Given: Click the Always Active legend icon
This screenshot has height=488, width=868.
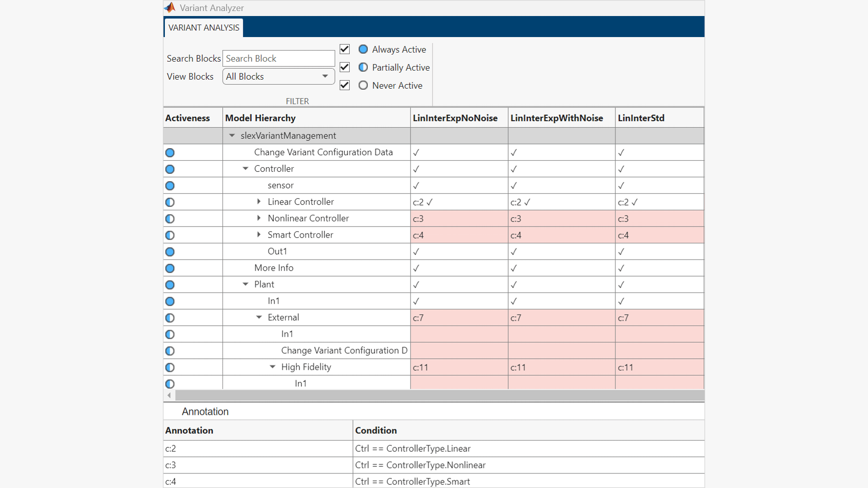Looking at the screenshot, I should point(363,49).
